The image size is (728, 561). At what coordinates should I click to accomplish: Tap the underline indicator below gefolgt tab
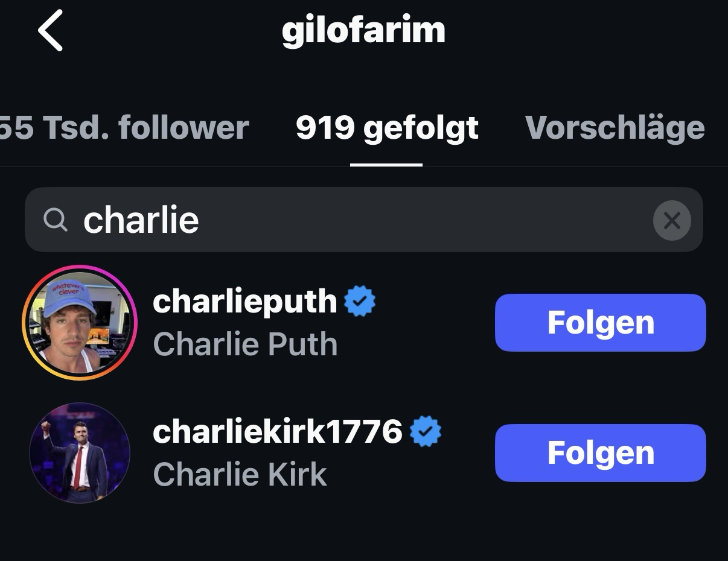click(386, 165)
